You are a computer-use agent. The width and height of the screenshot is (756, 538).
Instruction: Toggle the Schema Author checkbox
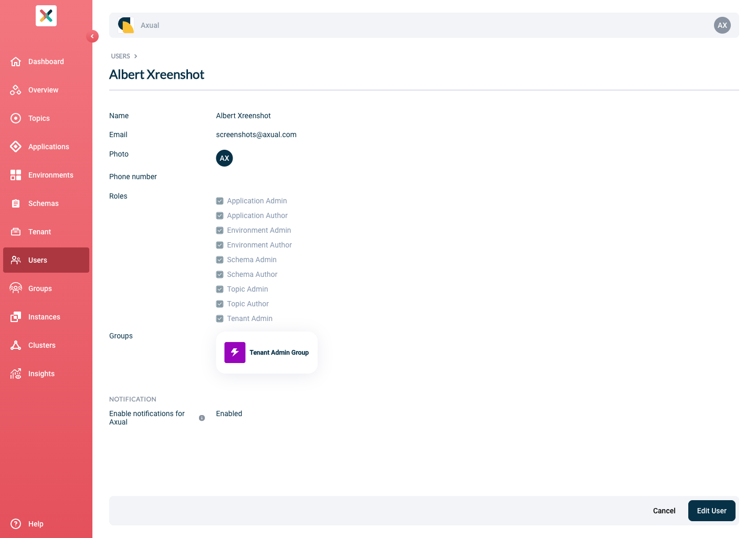coord(219,274)
